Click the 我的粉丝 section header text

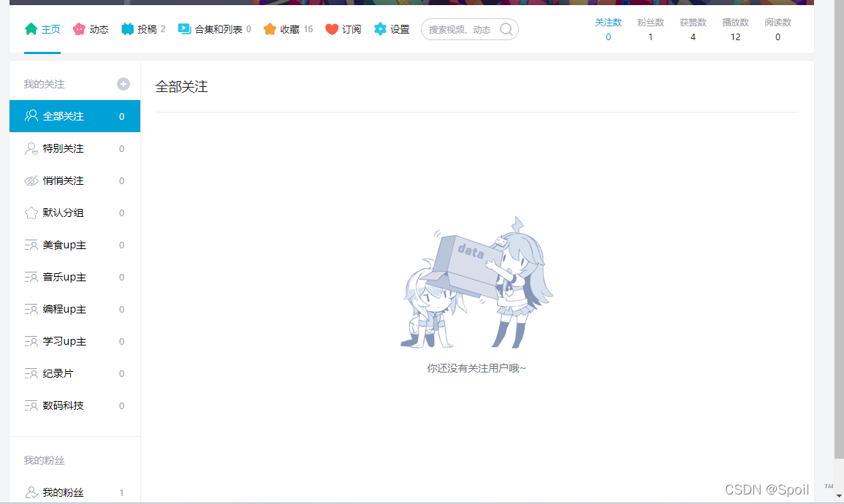44,460
